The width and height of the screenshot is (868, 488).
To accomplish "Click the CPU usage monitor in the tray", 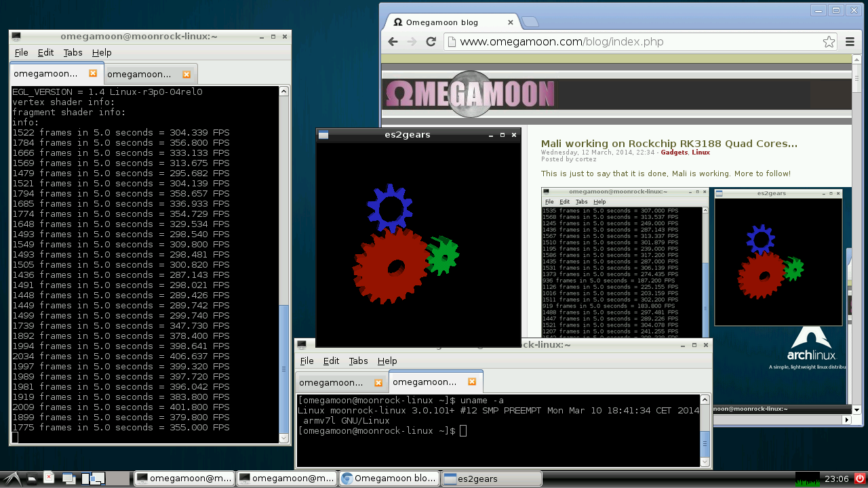I will (807, 479).
